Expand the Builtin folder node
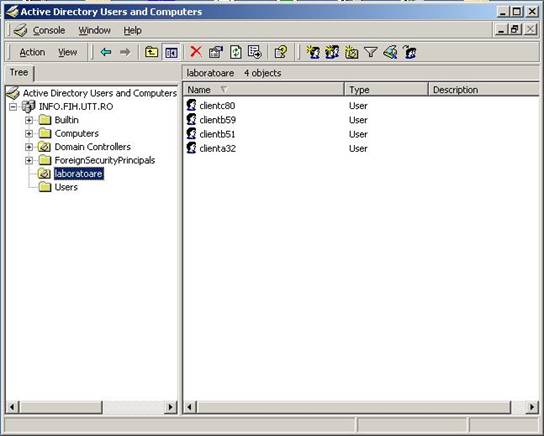Image resolution: width=544 pixels, height=436 pixels. click(29, 120)
